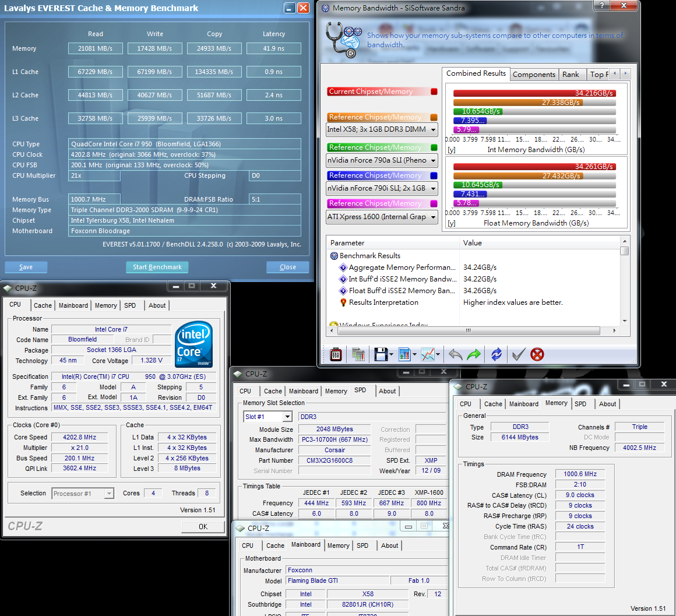Open the ATI Xpress 1600 reference dropdown
The width and height of the screenshot is (676, 616).
pyautogui.click(x=433, y=217)
